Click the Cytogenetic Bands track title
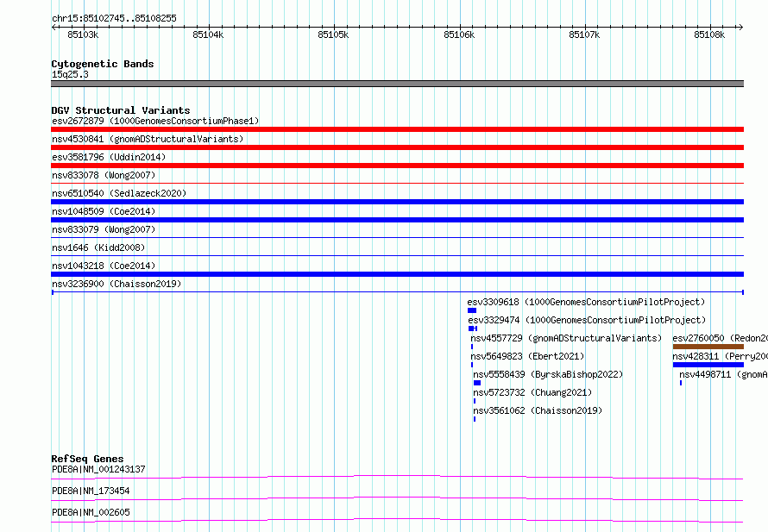This screenshot has height=532, width=768. tap(103, 64)
